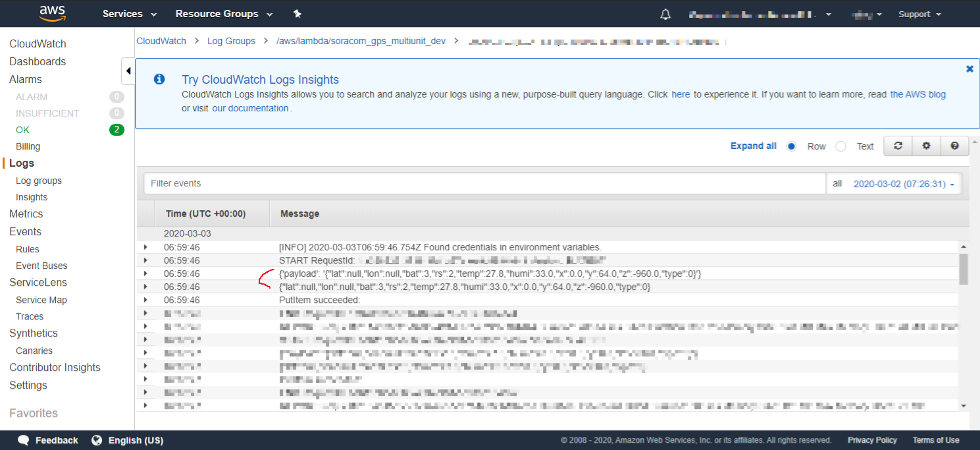Image resolution: width=980 pixels, height=450 pixels.
Task: Click the AWS logo home icon
Action: pos(52,13)
